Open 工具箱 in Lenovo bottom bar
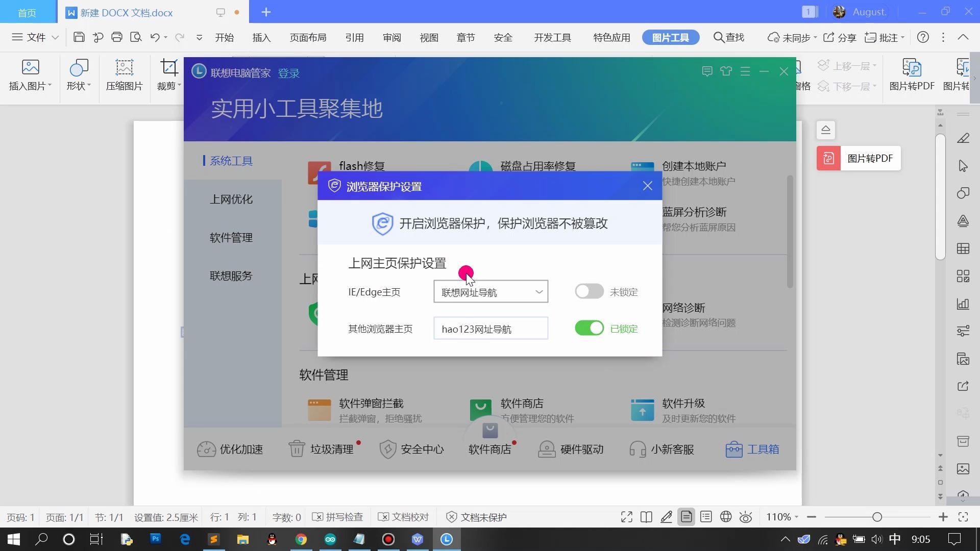The width and height of the screenshot is (980, 551). click(x=752, y=449)
